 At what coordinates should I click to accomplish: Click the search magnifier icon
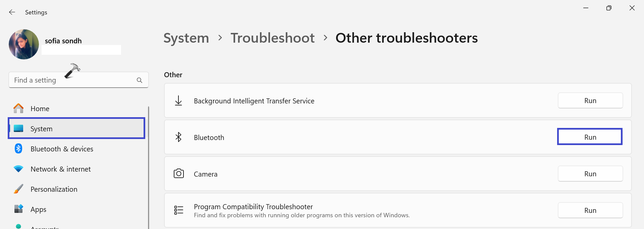coord(140,80)
